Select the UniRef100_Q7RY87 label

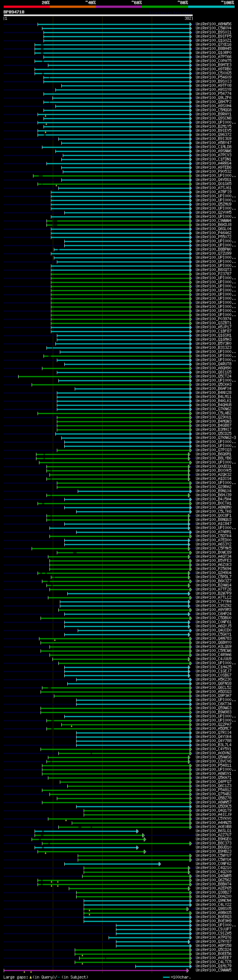[213, 942]
